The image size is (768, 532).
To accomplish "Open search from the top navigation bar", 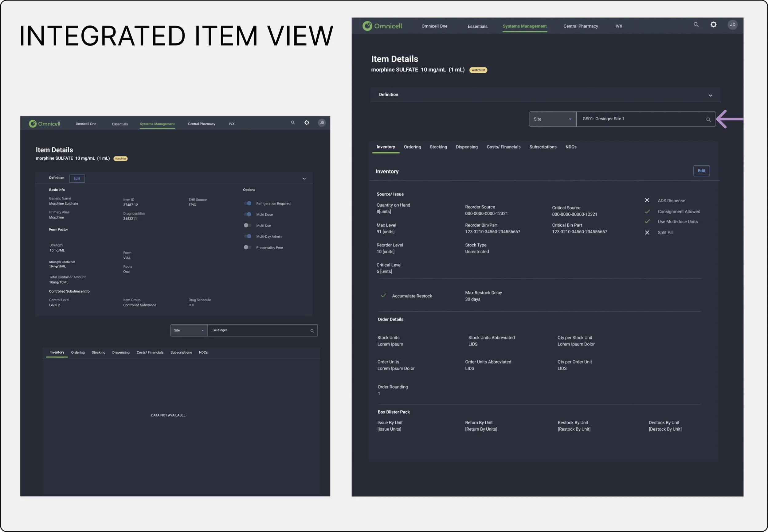I will (696, 24).
